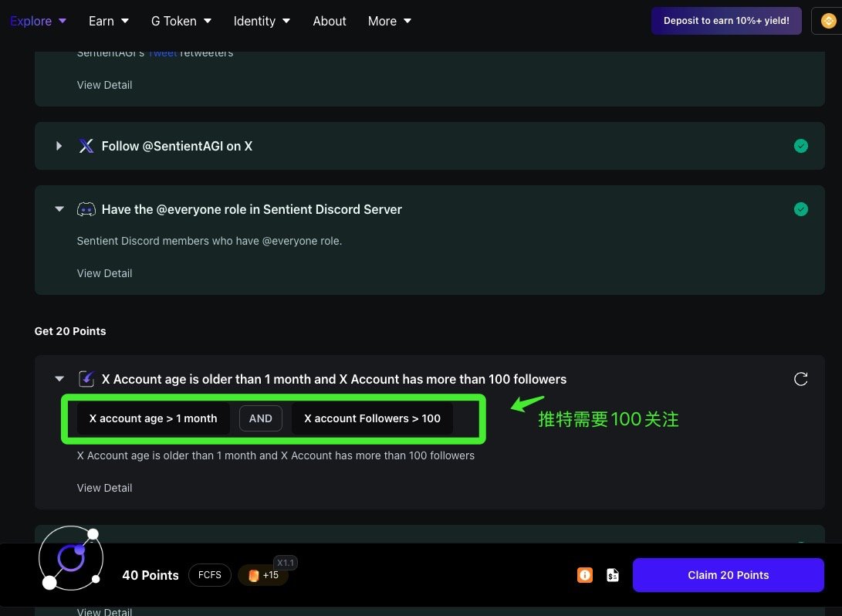Click the X account age > 1 month chip
The width and height of the screenshot is (842, 616).
(153, 418)
